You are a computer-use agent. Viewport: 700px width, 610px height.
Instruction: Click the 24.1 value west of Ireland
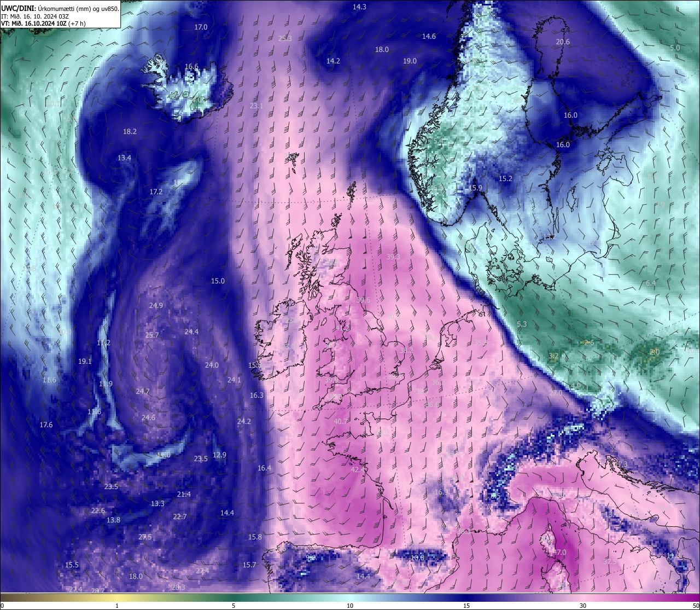234,380
